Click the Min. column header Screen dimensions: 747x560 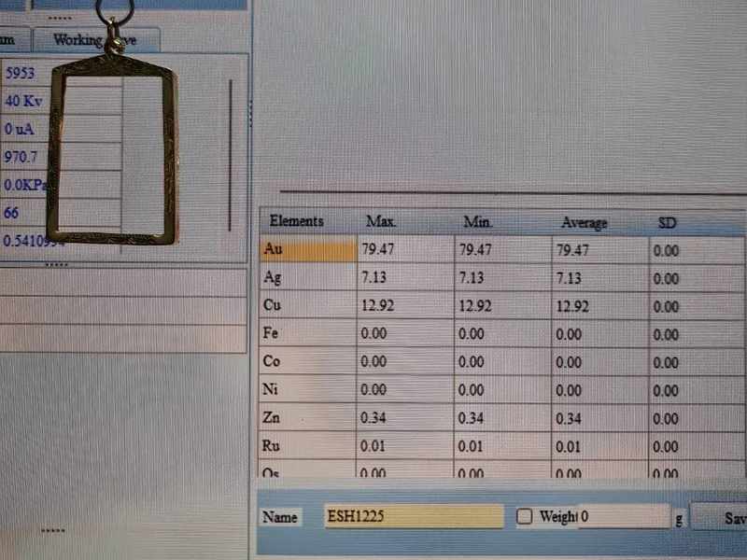477,222
